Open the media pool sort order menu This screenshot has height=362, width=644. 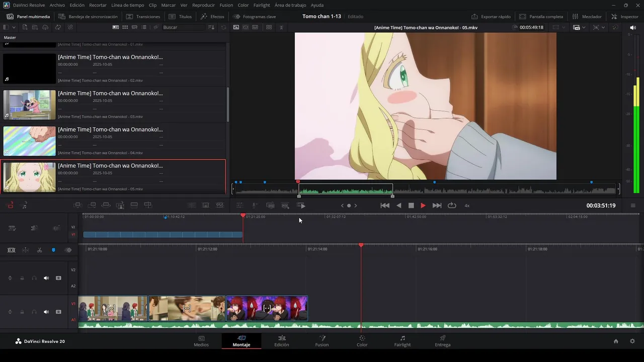click(x=211, y=27)
